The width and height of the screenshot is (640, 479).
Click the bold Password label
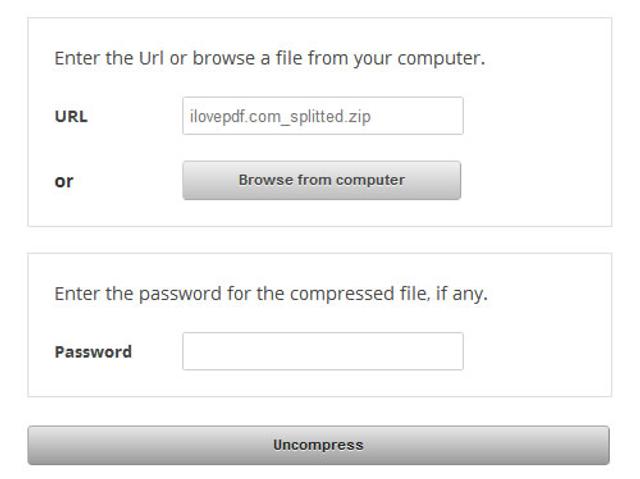93,352
